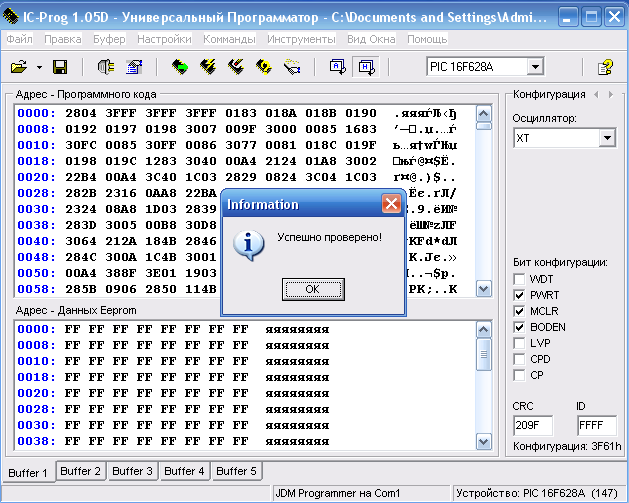
Task: Click the Save File floppy icon
Action: [x=59, y=67]
